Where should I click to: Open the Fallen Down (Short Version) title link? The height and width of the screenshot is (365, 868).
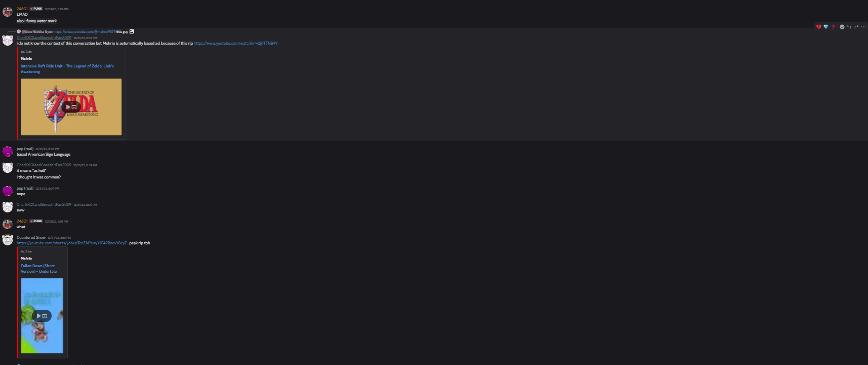[38, 268]
